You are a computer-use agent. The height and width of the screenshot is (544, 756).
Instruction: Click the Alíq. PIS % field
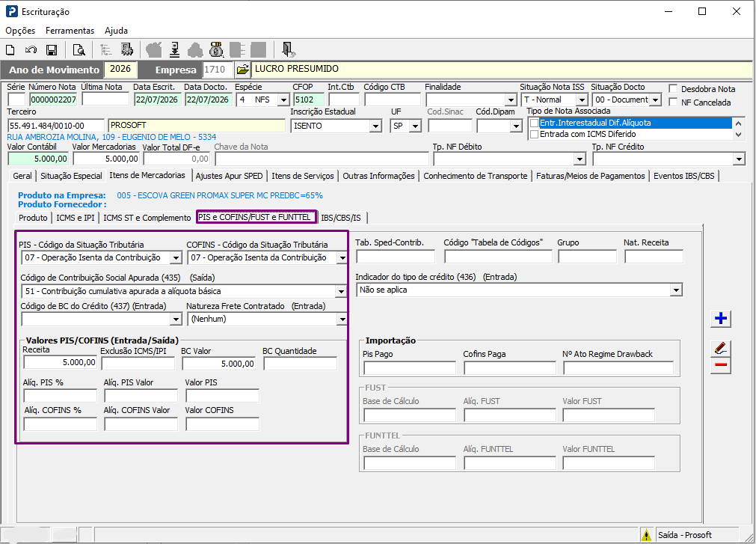click(x=61, y=396)
